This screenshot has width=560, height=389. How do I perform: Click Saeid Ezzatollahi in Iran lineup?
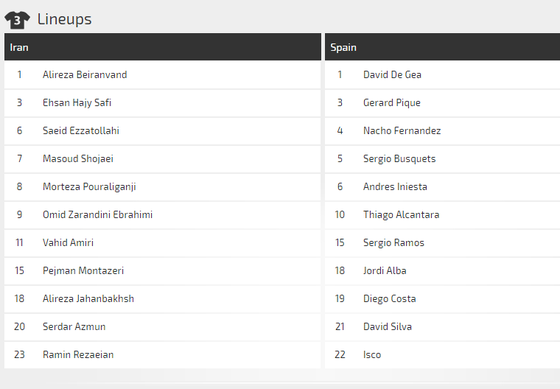(x=81, y=131)
